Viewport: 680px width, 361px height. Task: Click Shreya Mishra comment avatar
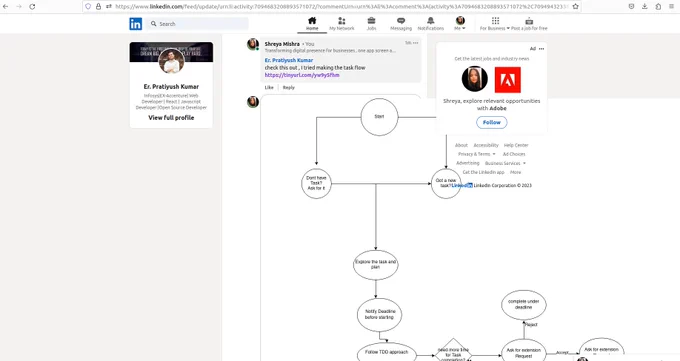click(253, 44)
